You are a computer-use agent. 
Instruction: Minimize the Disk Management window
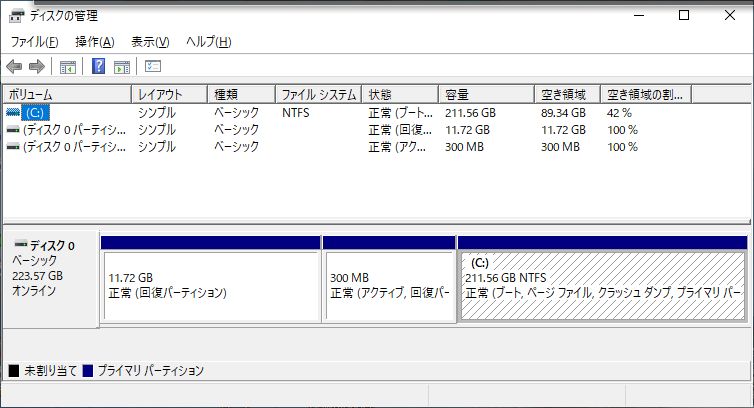[639, 15]
